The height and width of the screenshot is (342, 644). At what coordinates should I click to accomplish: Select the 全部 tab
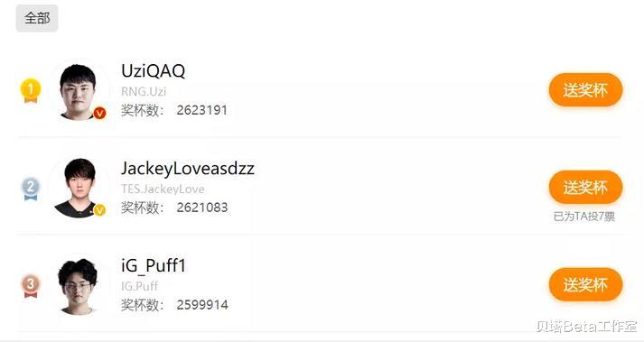[37, 18]
